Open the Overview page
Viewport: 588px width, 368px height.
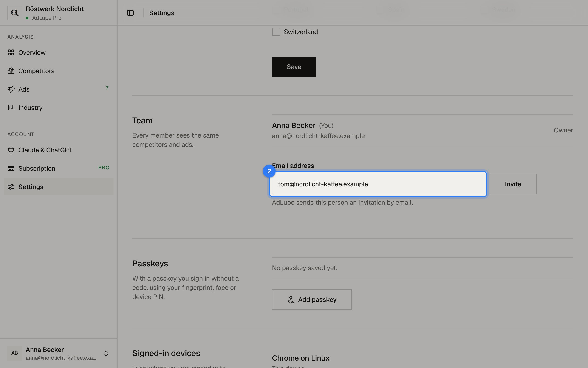[58, 53]
